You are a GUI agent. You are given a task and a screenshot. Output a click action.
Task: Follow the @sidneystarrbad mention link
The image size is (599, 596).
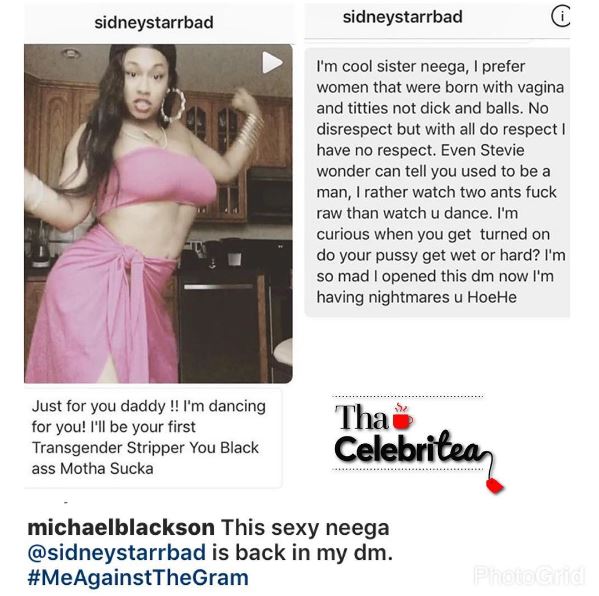117,552
